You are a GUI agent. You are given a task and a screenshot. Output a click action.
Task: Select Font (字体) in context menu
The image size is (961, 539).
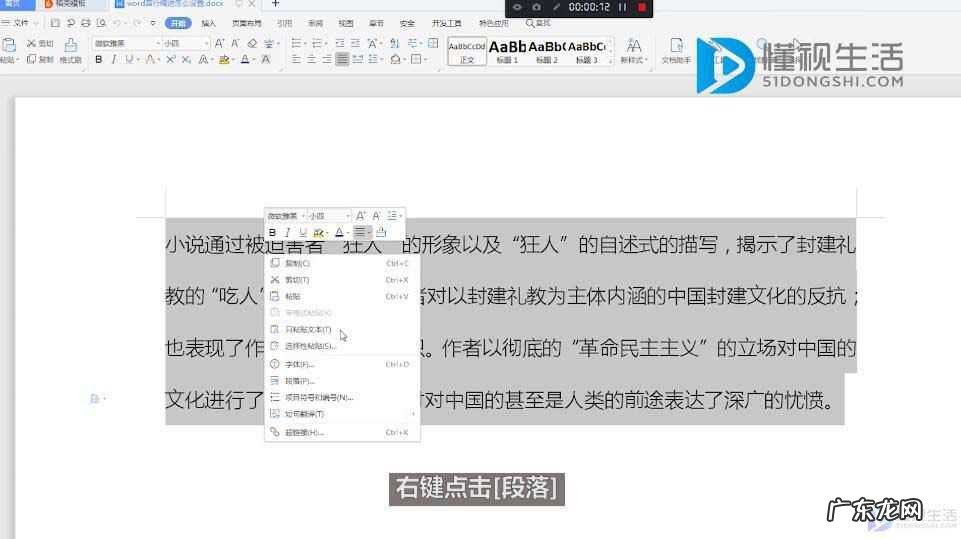click(x=342, y=364)
